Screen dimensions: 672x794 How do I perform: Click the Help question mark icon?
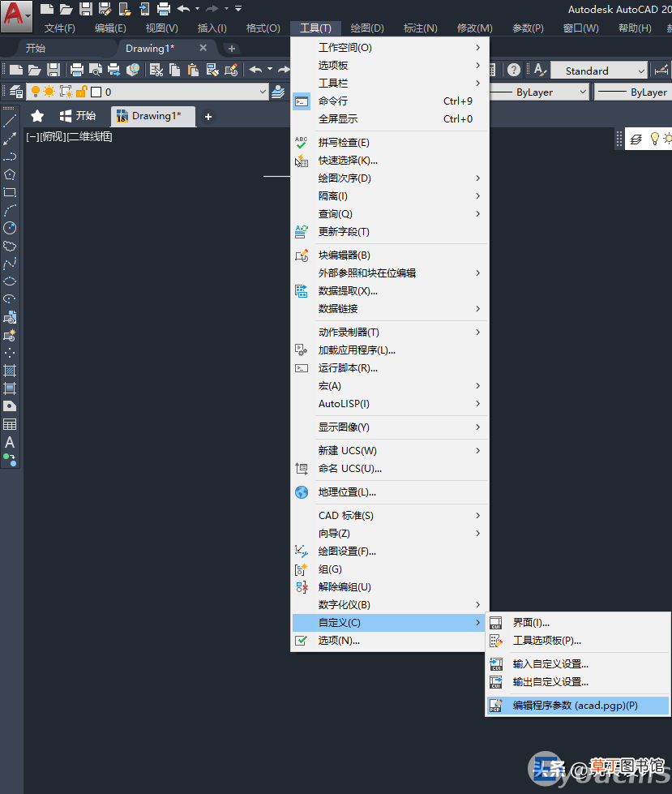point(514,70)
